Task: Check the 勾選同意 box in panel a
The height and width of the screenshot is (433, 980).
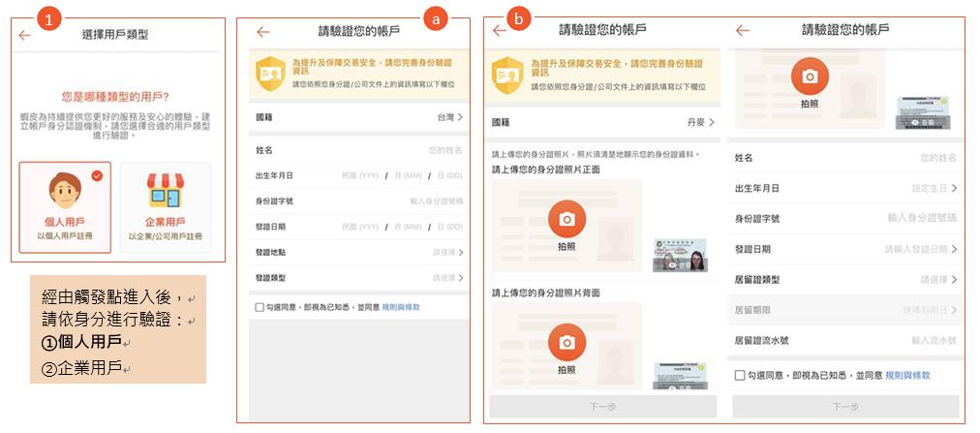Action: (x=260, y=307)
